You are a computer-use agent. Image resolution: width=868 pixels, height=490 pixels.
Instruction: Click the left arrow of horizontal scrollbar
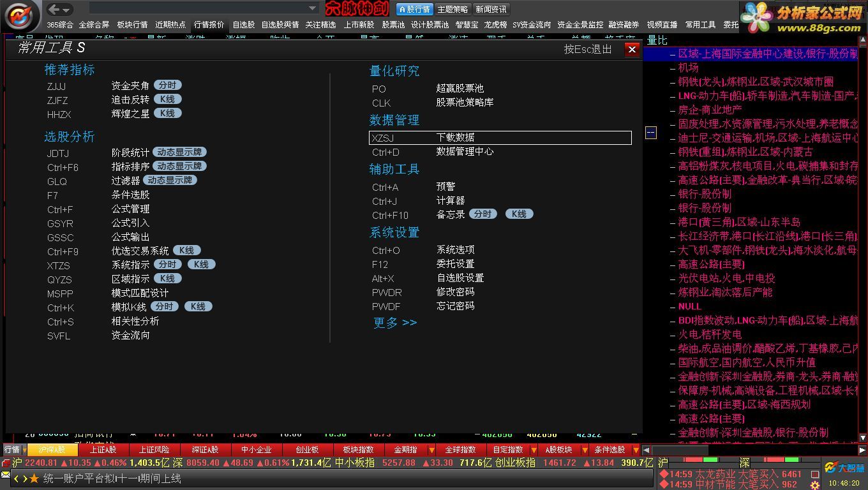click(x=647, y=450)
